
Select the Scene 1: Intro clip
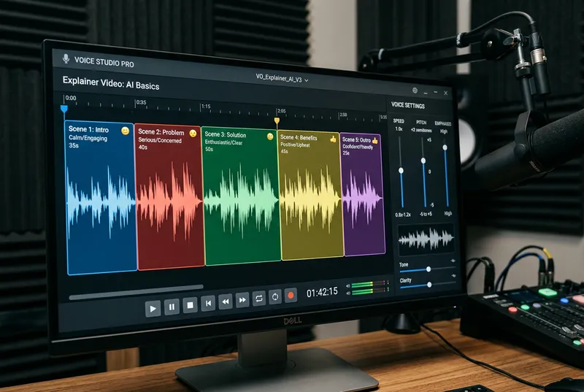101,199
